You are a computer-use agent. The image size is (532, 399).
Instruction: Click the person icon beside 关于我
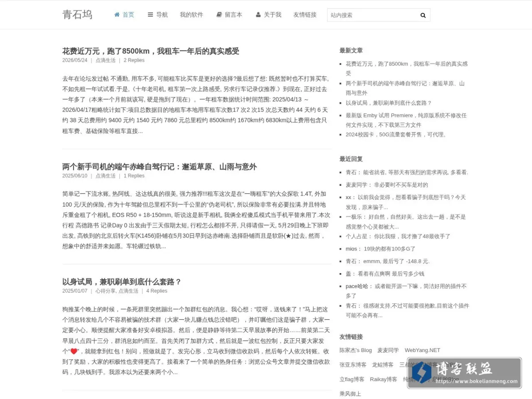[x=258, y=15]
